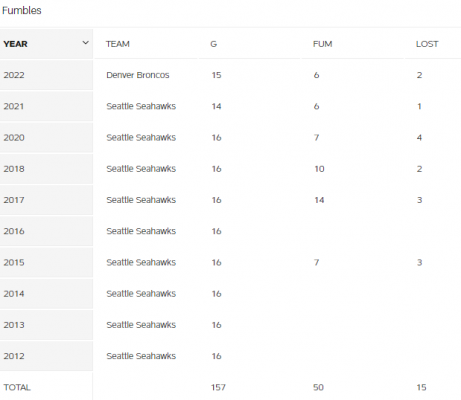The width and height of the screenshot is (461, 400).
Task: Select the TOTAL row label
Action: [x=17, y=387]
